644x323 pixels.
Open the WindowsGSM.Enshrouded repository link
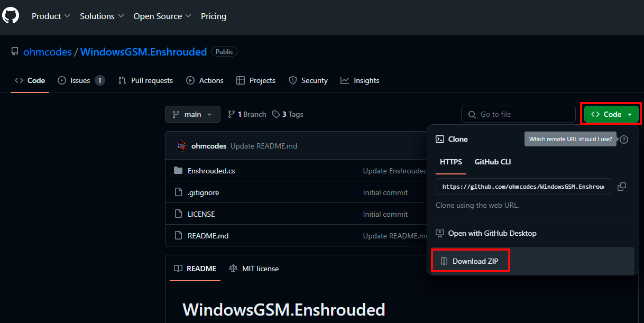coord(143,52)
